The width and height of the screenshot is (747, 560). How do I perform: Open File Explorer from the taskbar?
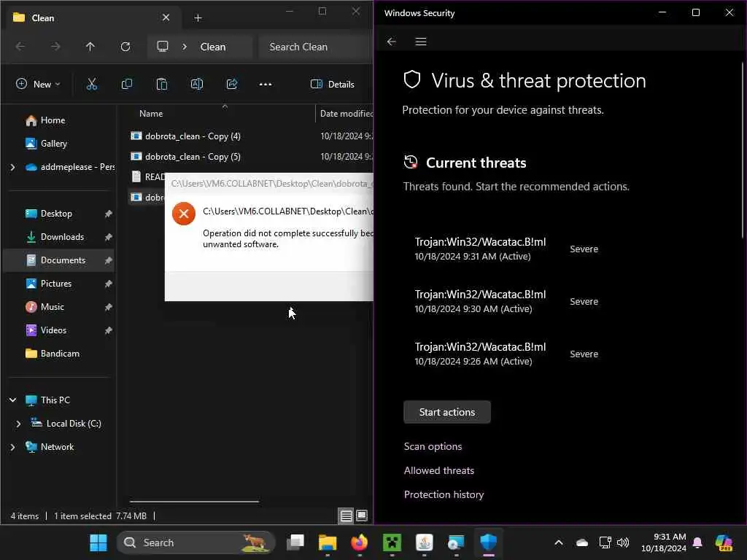(x=328, y=542)
